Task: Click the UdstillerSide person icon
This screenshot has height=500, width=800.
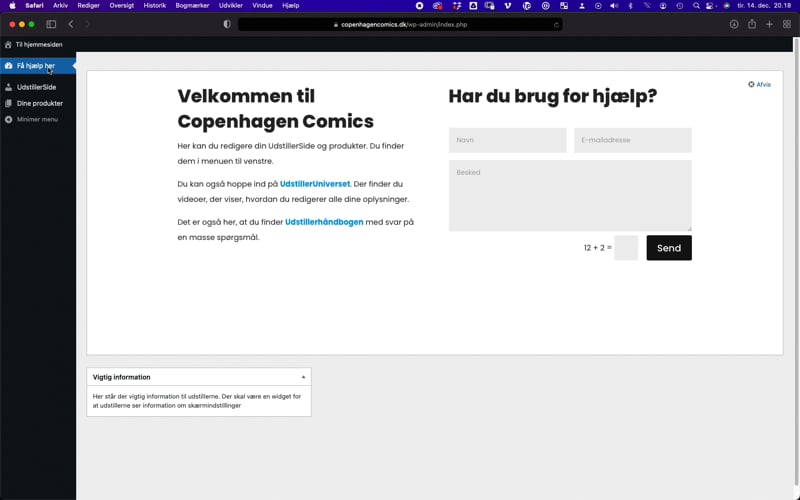Action: [9, 87]
